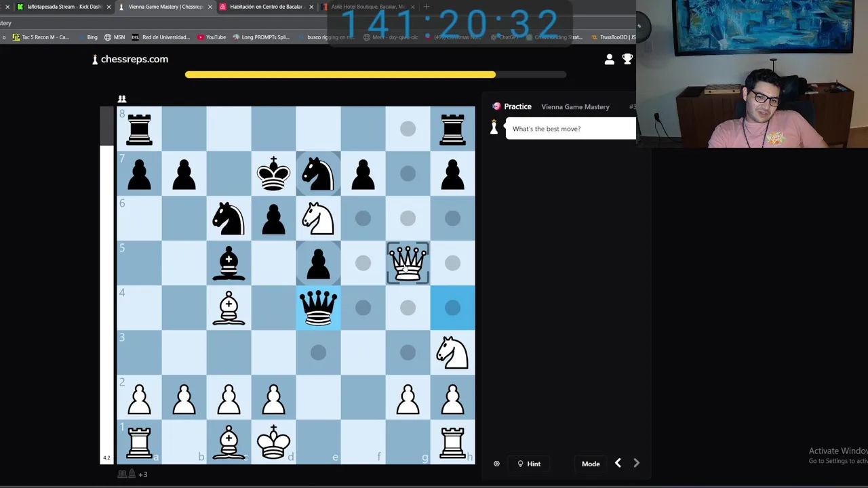The height and width of the screenshot is (488, 868).
Task: Move queen to the h6 dot
Action: [452, 218]
